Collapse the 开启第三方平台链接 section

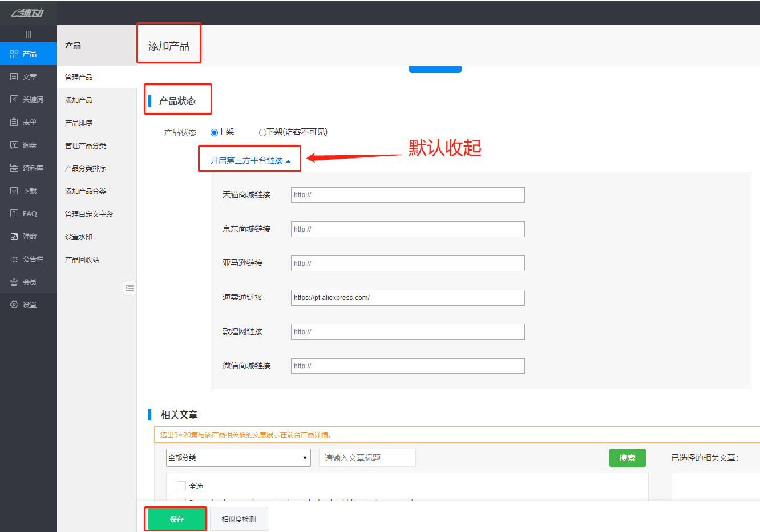250,160
